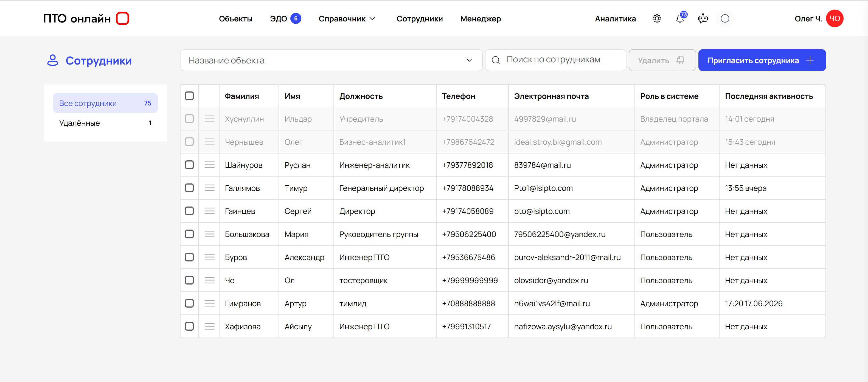Click the ПТО онлайн logo
This screenshot has height=382, width=868.
point(86,19)
